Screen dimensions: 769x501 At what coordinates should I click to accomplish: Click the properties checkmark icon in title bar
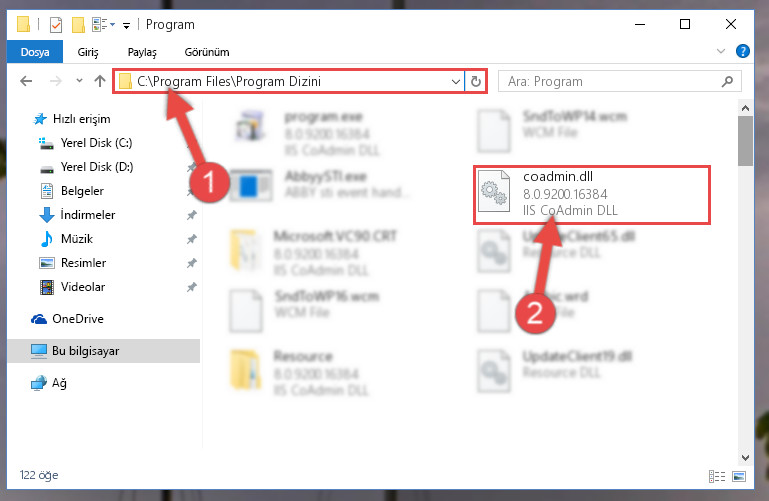tap(56, 25)
